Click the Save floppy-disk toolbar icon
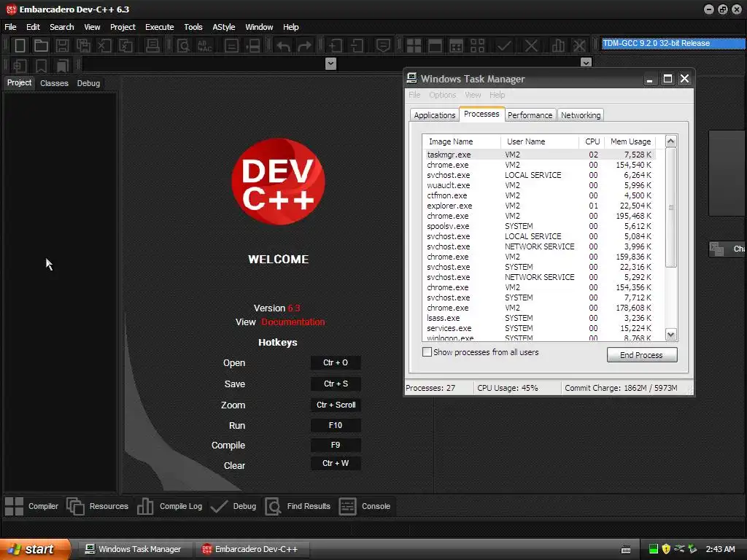Screen dimensions: 747x560 click(62, 46)
